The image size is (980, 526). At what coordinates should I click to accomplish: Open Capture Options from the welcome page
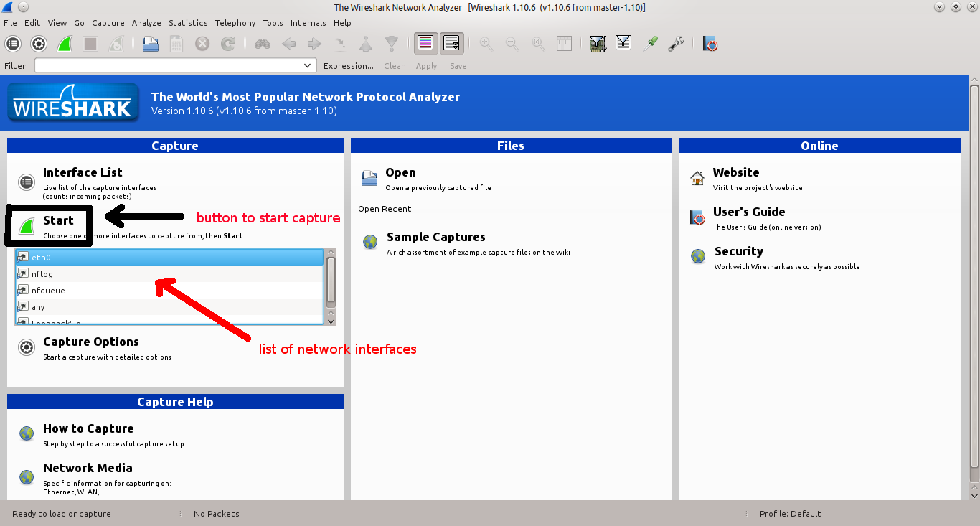coord(91,342)
